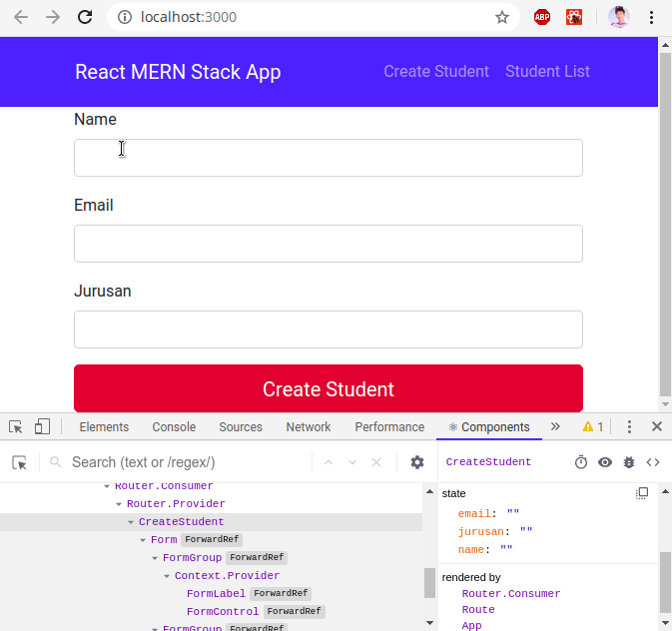The image size is (672, 631).
Task: Open Chrome three-dot menu
Action: (651, 17)
